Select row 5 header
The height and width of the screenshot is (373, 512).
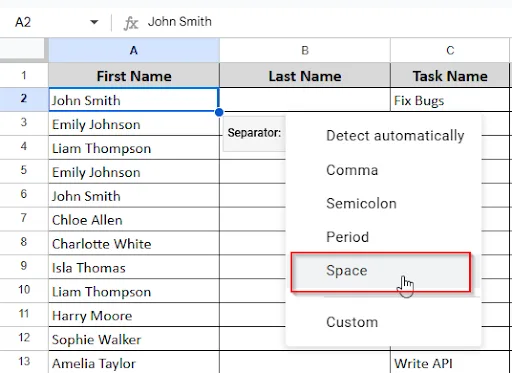(x=24, y=171)
